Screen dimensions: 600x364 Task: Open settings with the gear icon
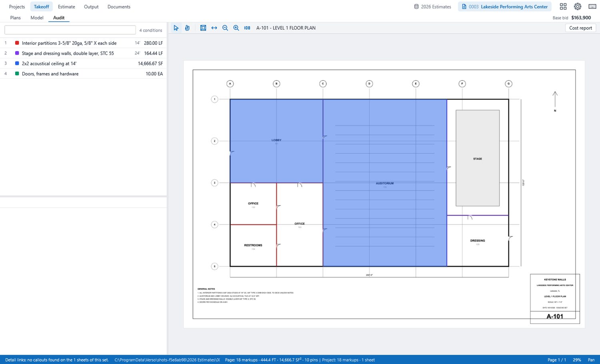pos(578,6)
